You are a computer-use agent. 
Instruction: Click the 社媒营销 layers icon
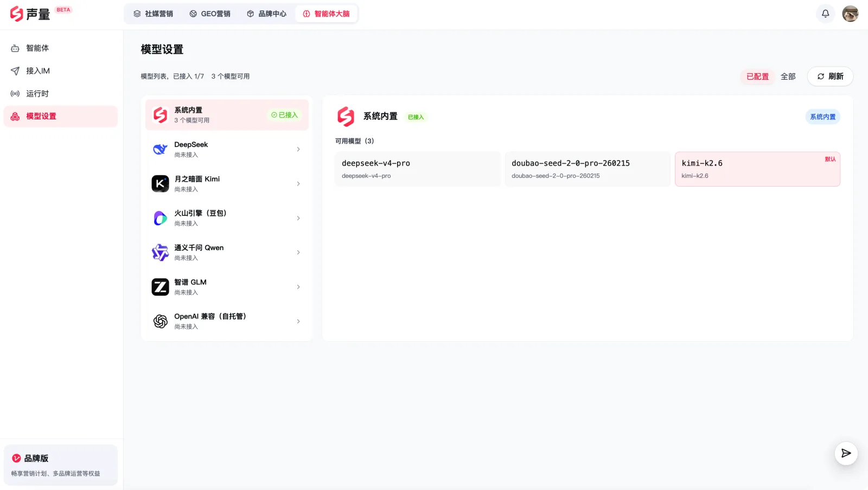click(x=137, y=14)
